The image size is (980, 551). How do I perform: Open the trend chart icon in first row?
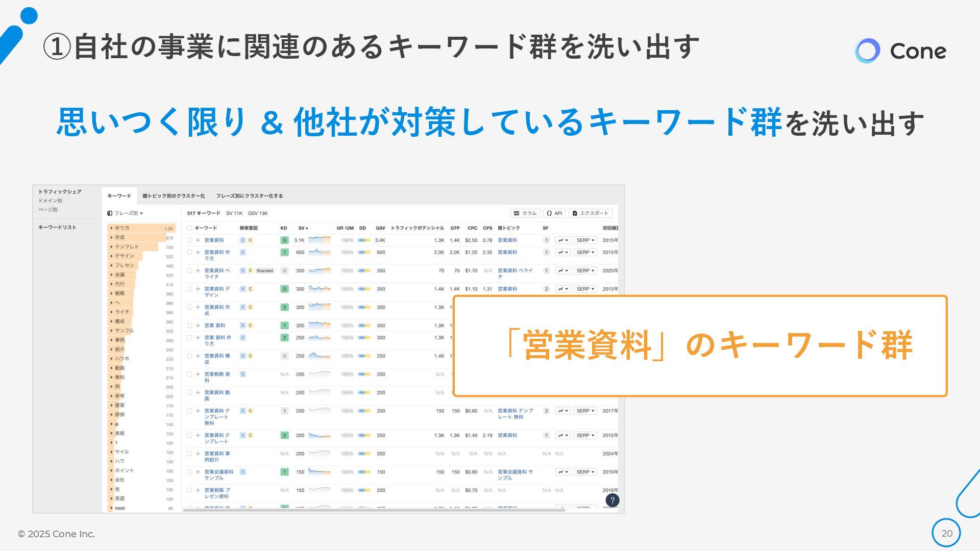(x=562, y=240)
